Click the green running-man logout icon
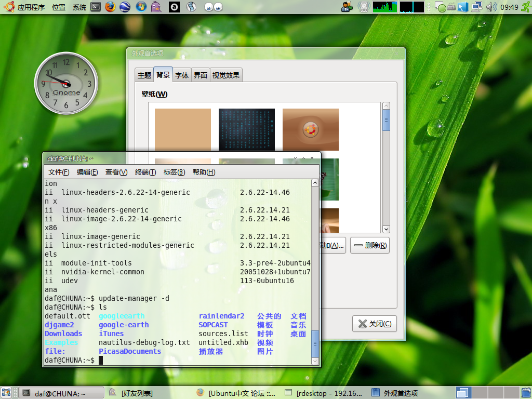This screenshot has width=532, height=399. tap(526, 7)
